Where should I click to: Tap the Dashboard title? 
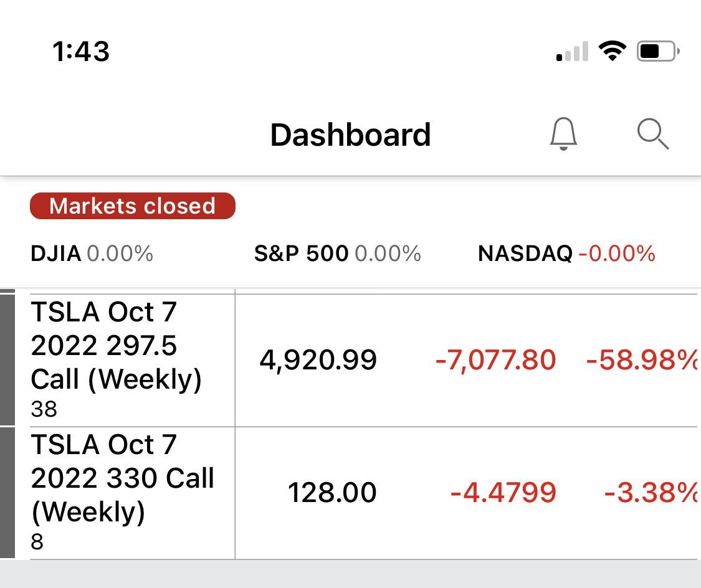pos(350,135)
